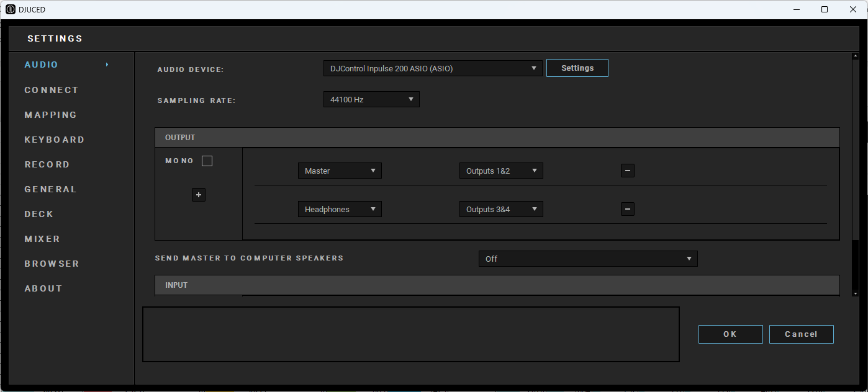Click the scrollbar down arrow
Screen dimensions: 868x392
click(856, 292)
